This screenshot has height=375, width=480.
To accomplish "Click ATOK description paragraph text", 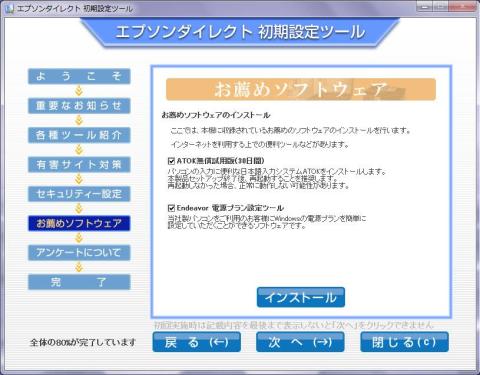I will pos(277,179).
